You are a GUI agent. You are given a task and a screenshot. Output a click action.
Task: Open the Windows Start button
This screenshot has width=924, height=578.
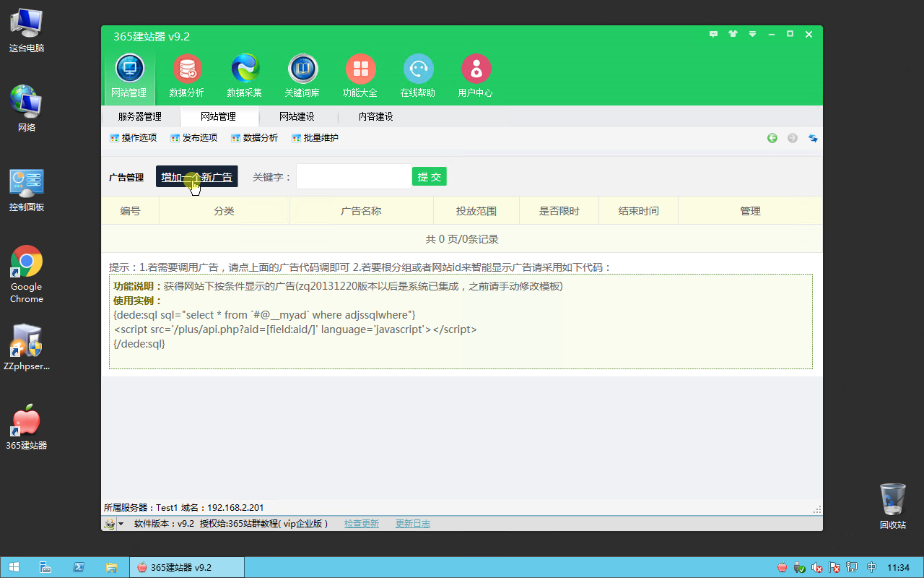pyautogui.click(x=14, y=567)
